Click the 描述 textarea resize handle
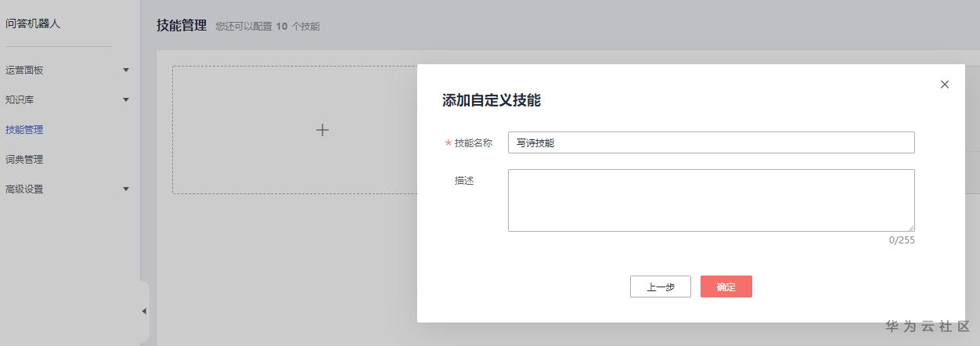 pos(911,228)
